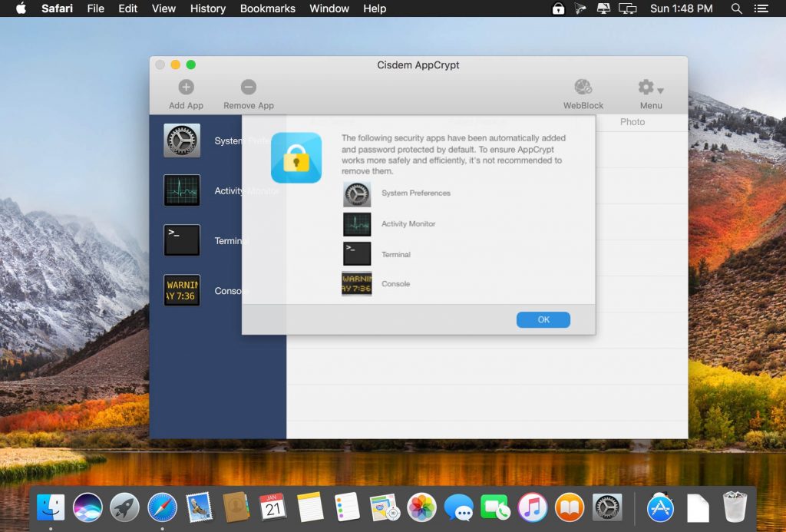Open the App Store from the Dock

pos(659,507)
